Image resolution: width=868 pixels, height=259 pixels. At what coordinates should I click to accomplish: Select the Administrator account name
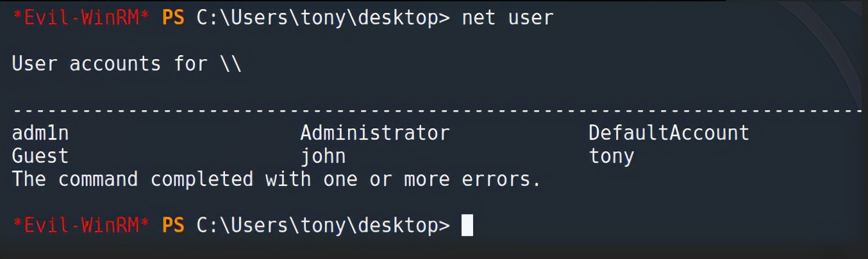(x=374, y=133)
